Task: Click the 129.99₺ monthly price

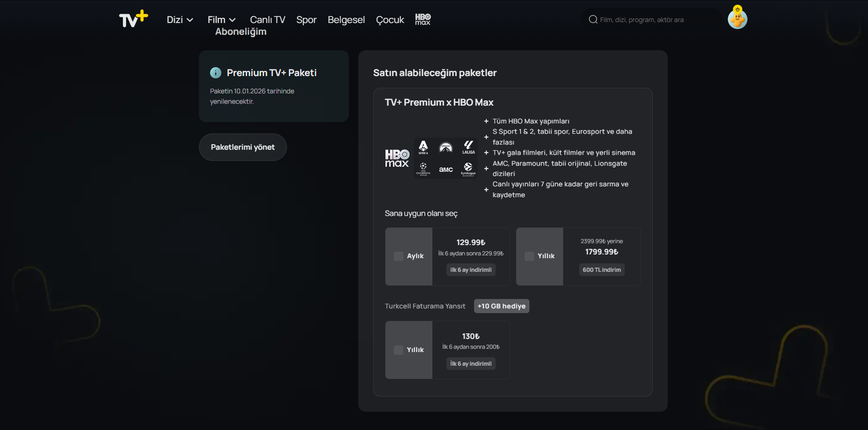Action: pos(471,242)
